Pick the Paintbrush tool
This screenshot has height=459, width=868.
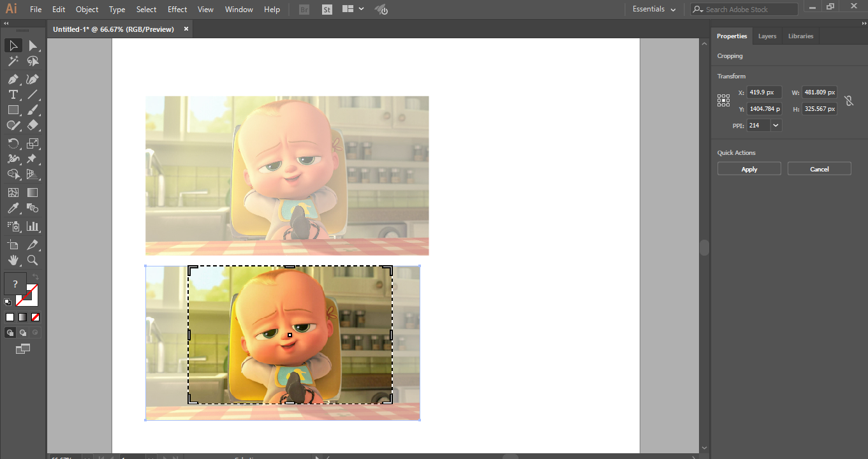point(33,110)
